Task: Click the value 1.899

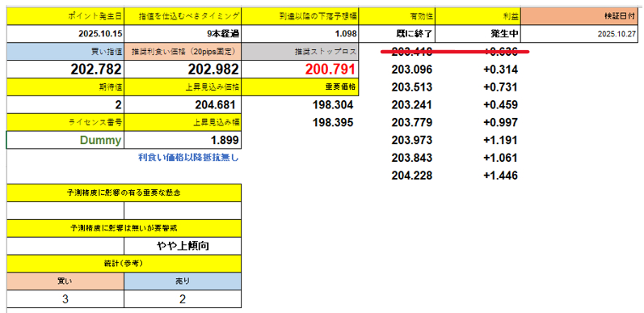Action: click(x=183, y=140)
